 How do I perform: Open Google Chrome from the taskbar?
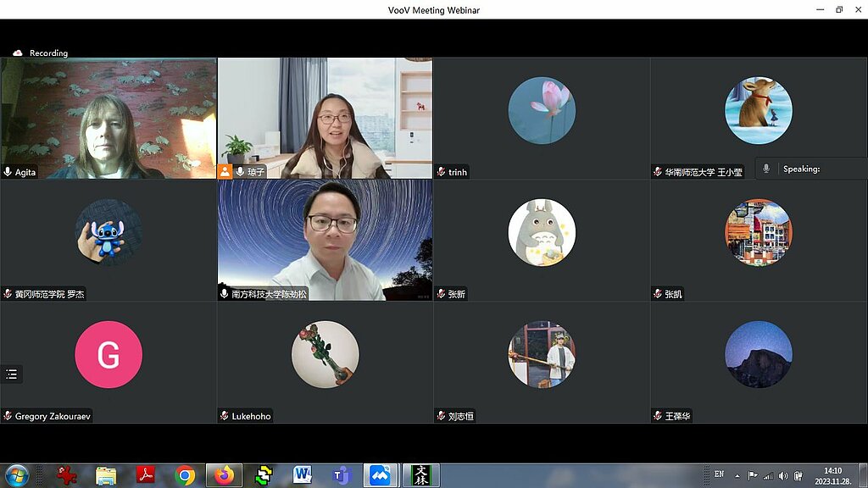coord(185,475)
